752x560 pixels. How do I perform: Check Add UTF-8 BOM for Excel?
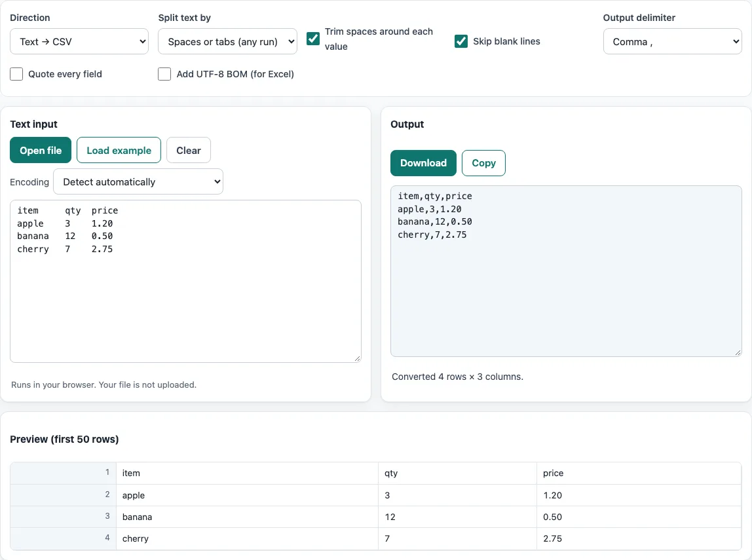[164, 74]
